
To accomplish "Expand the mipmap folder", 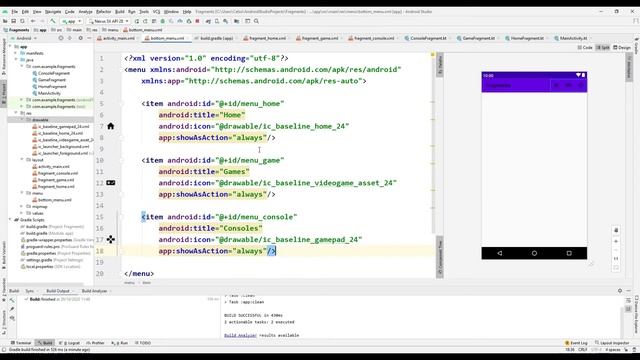I will pos(22,207).
